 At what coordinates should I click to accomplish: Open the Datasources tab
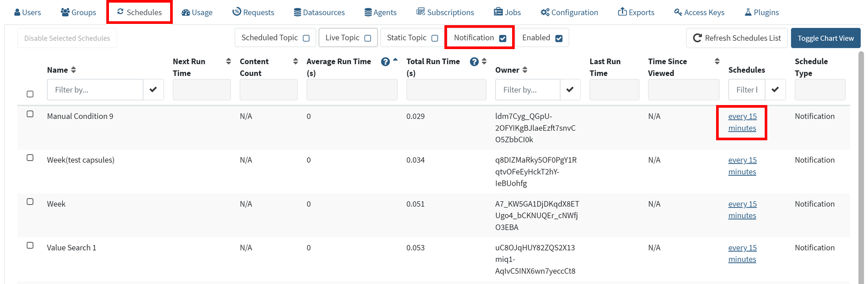(x=319, y=12)
